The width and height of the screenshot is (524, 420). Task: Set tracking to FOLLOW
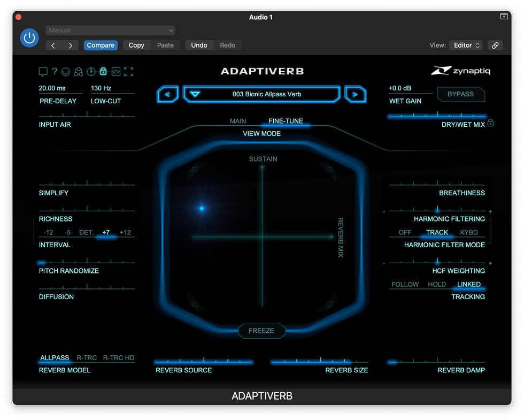(x=405, y=284)
